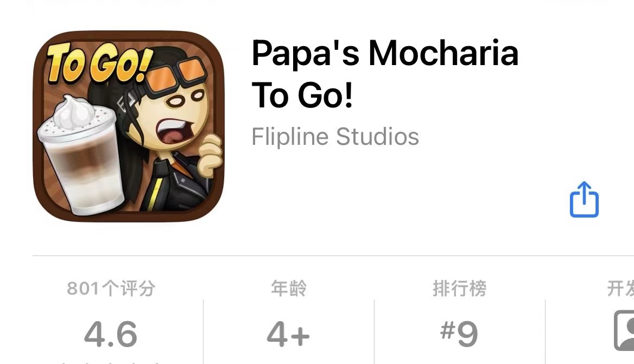Open the Papa's Mocharia app icon
This screenshot has height=364, width=634.
click(x=129, y=126)
